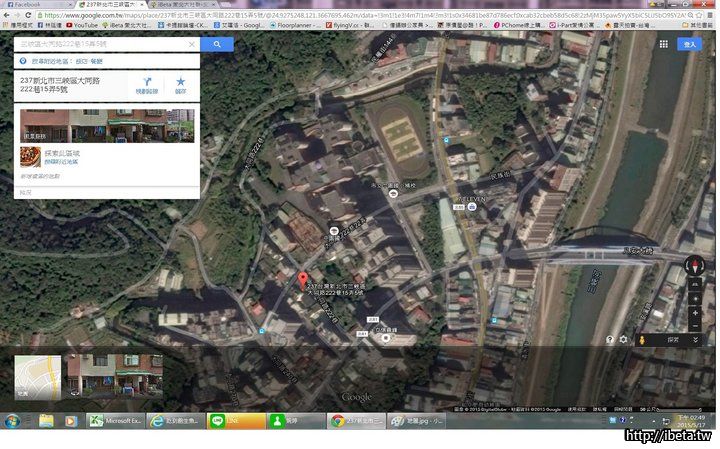Click the blue bus stop icon east of the track field
Image resolution: width=720 pixels, height=449 pixels.
(446, 140)
